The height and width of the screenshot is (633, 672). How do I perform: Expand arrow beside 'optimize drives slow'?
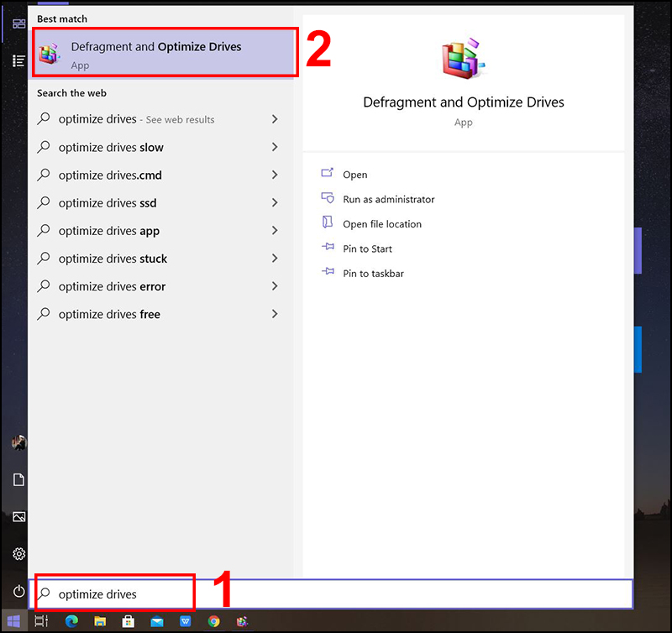275,147
